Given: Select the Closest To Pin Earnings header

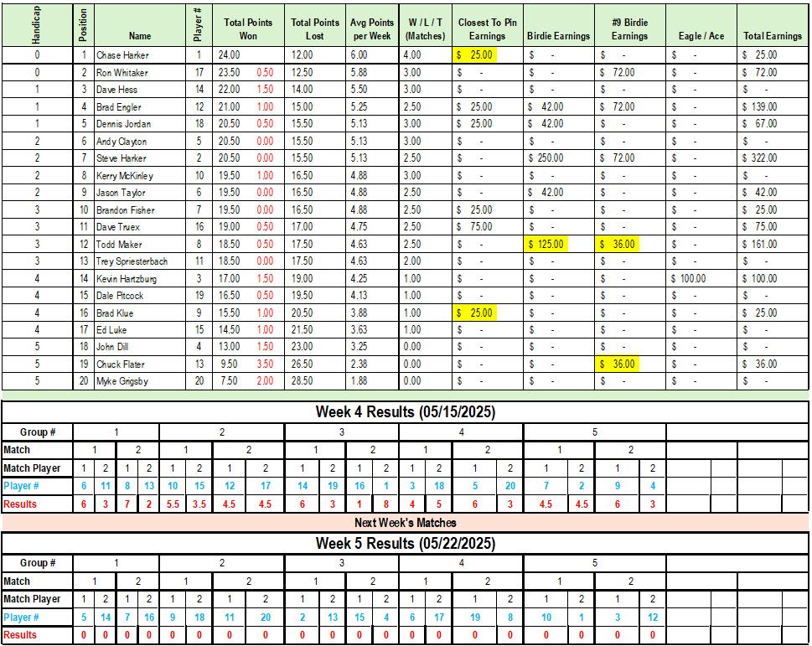Looking at the screenshot, I should tap(487, 29).
